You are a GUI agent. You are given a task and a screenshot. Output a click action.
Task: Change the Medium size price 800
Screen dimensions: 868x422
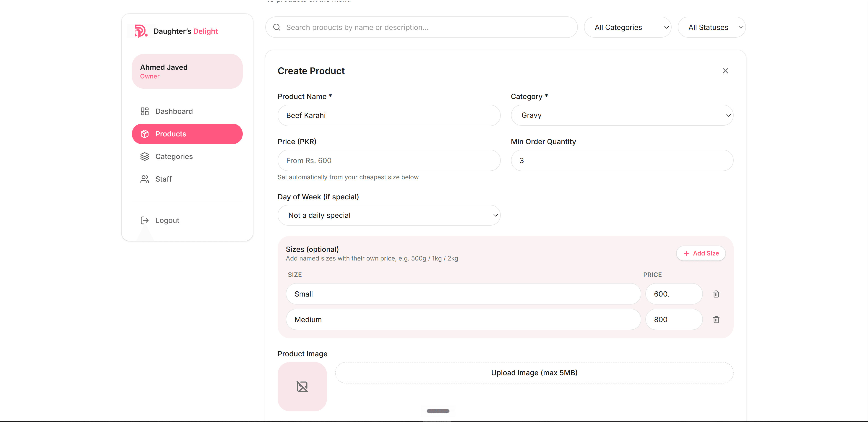674,320
